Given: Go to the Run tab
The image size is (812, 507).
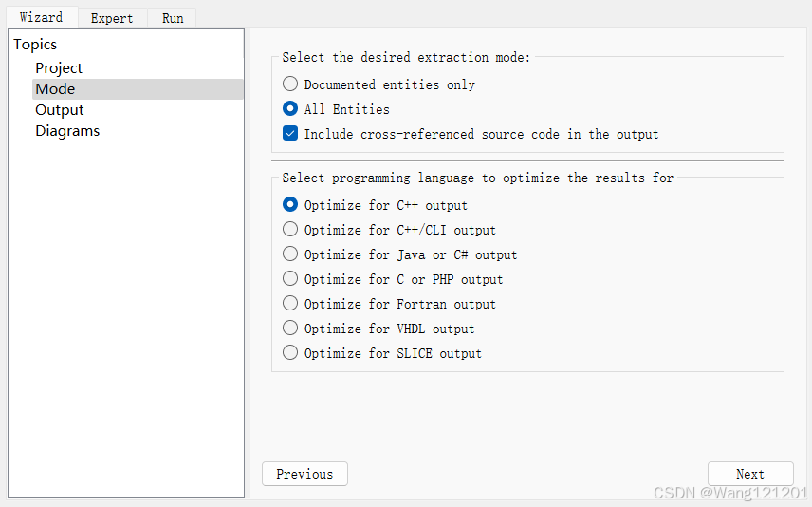Looking at the screenshot, I should coord(173,18).
